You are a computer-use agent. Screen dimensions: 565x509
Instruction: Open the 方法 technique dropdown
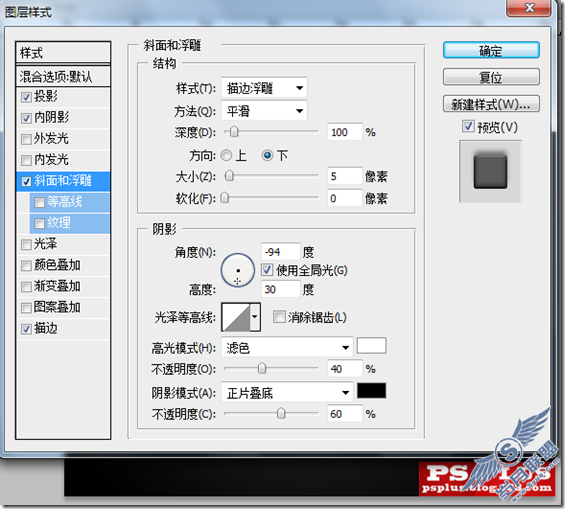pos(264,111)
